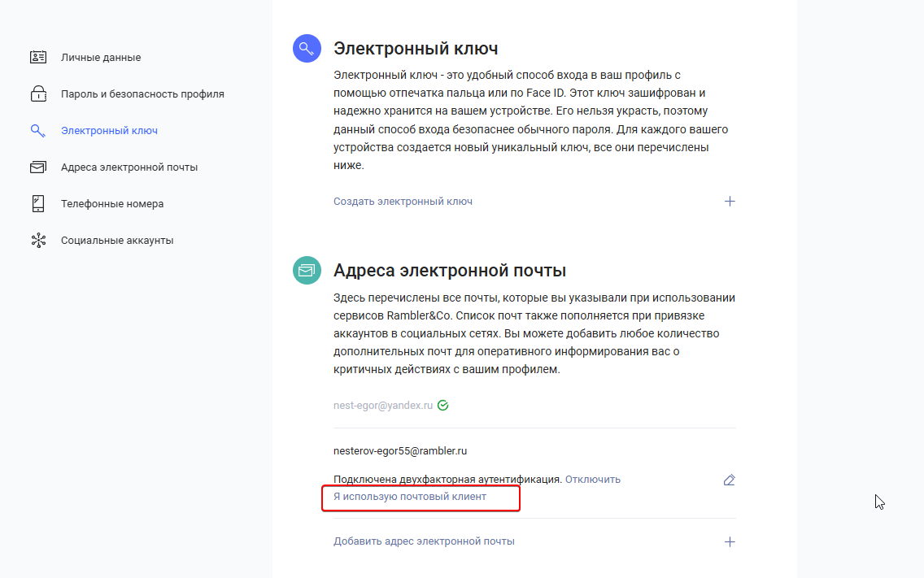
Task: Click the phone icon in the sidebar
Action: click(38, 204)
